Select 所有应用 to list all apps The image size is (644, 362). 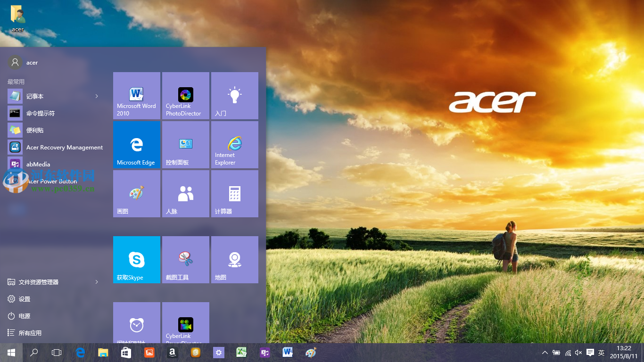30,333
